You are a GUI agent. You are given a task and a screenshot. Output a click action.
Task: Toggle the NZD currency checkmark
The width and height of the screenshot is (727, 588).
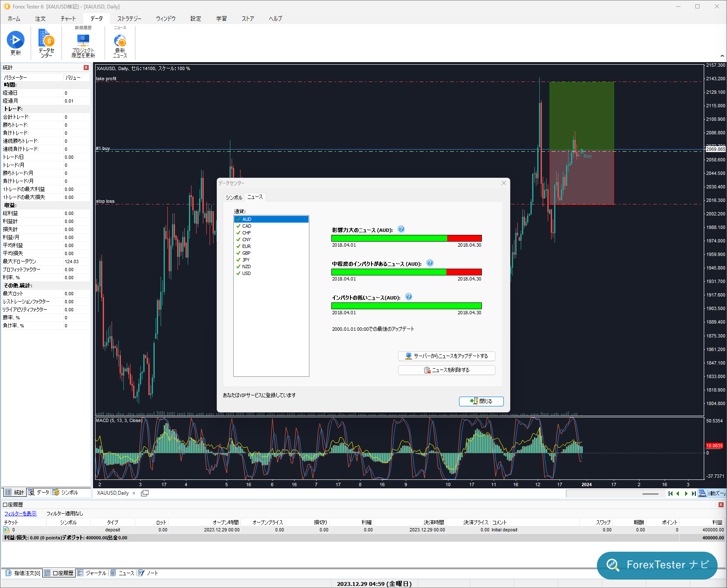(x=238, y=267)
